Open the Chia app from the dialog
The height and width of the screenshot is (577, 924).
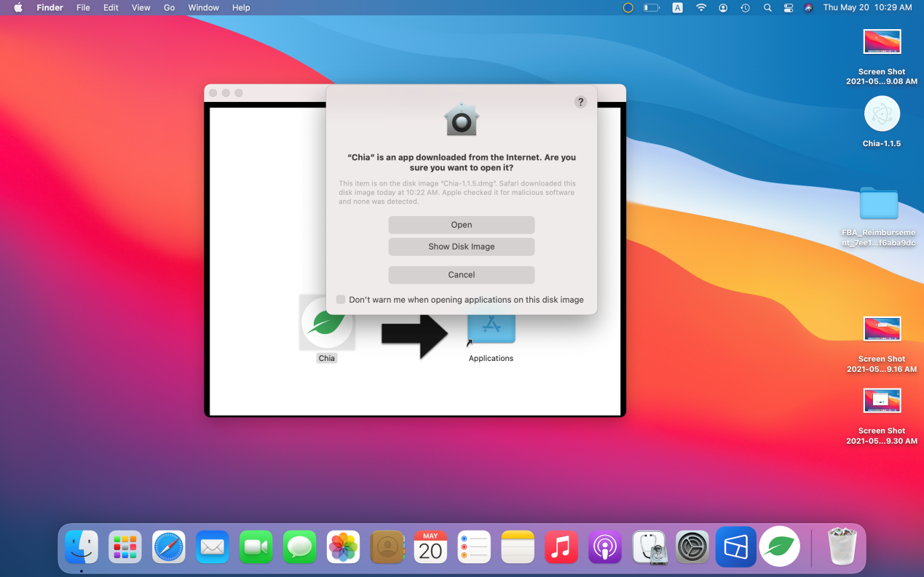point(462,225)
